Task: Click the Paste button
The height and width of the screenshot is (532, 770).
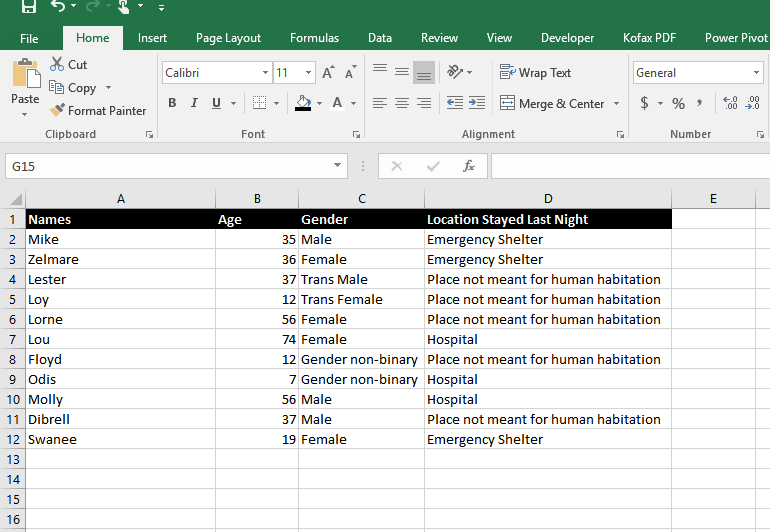Action: click(x=25, y=87)
